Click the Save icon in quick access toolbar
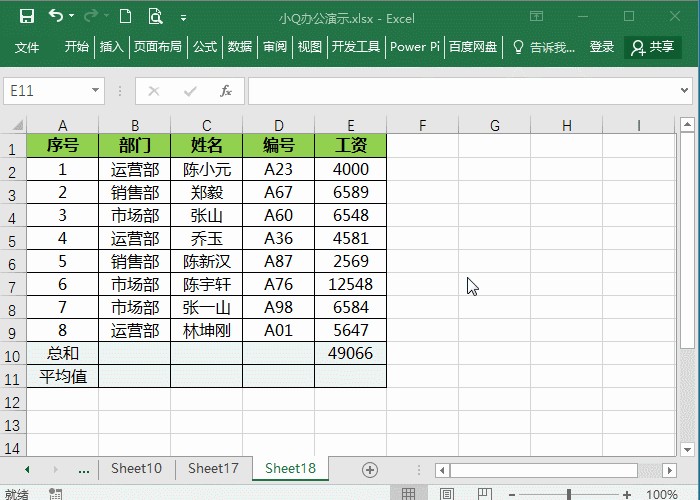700x500 pixels. (x=27, y=17)
